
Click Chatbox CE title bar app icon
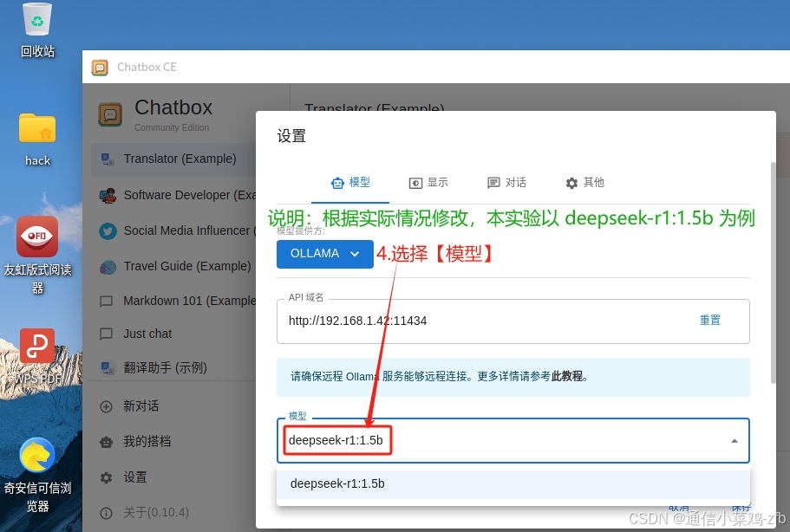pyautogui.click(x=100, y=67)
